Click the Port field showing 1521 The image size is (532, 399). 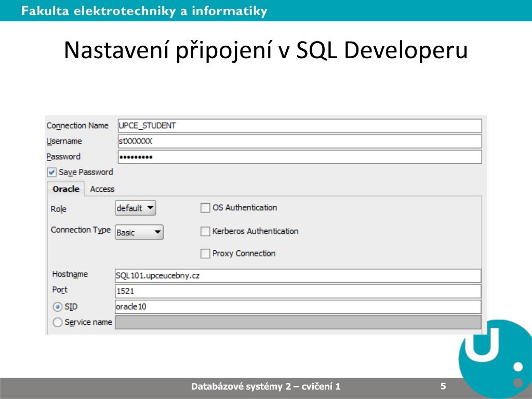[x=298, y=291]
